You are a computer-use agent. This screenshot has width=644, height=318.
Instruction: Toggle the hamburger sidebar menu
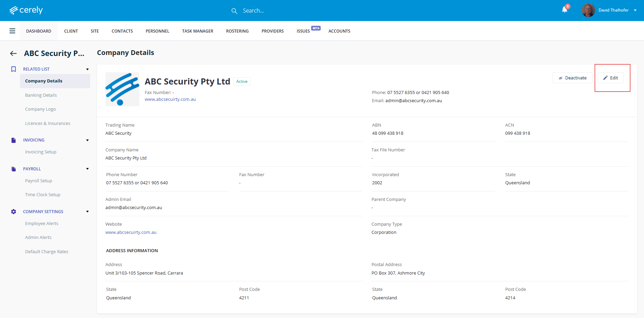[13, 31]
